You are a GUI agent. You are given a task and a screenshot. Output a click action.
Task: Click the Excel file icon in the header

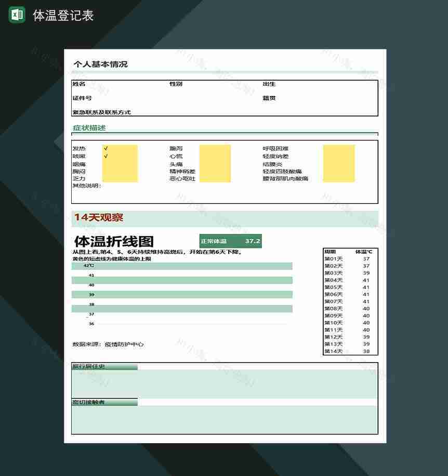(x=16, y=15)
